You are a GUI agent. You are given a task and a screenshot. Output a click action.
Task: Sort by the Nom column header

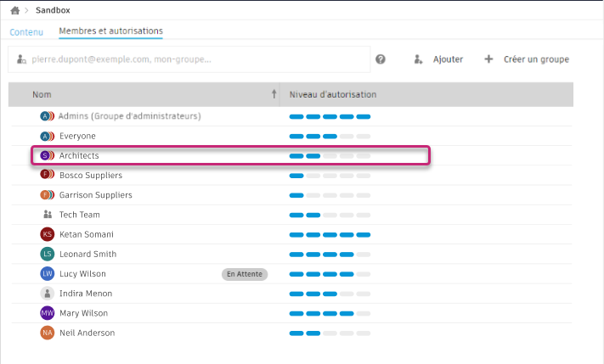click(x=42, y=94)
